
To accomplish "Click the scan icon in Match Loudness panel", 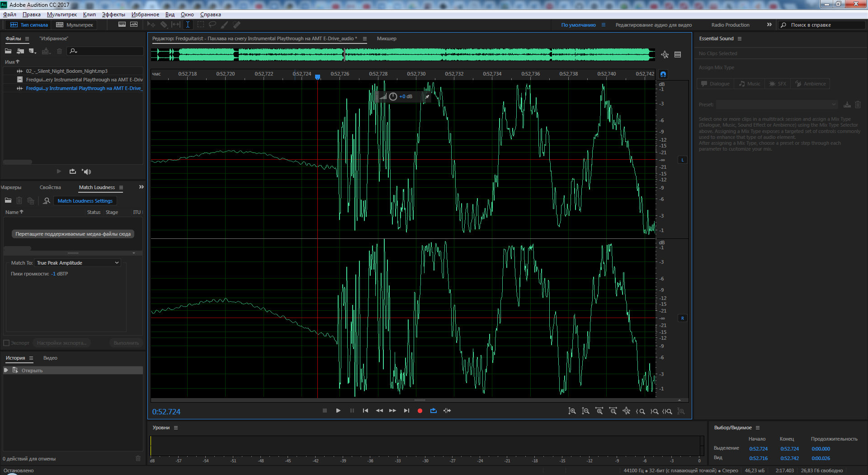I will 46,201.
